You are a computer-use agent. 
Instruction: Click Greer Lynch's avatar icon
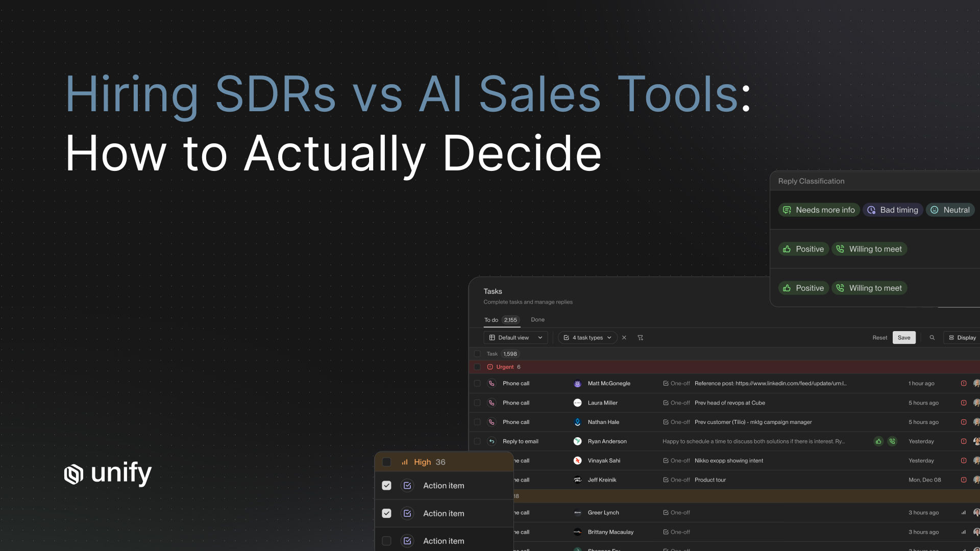point(578,513)
